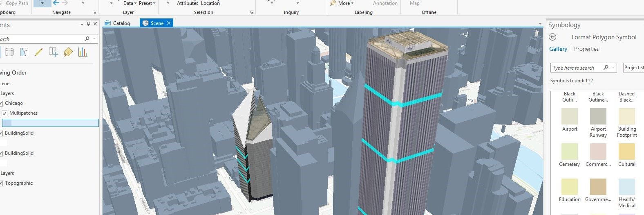
Task: Click 'Symbols found: 112' text
Action: (x=572, y=81)
